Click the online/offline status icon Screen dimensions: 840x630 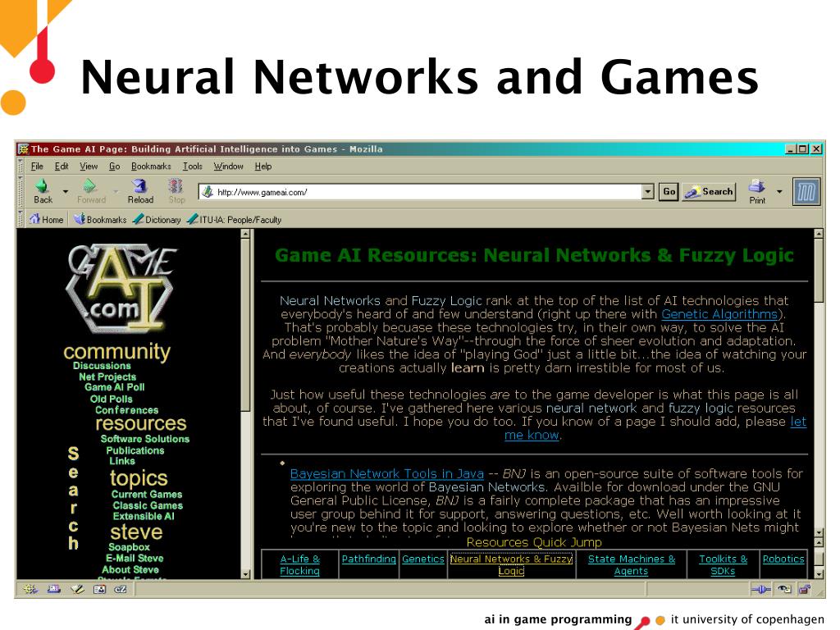tap(760, 590)
